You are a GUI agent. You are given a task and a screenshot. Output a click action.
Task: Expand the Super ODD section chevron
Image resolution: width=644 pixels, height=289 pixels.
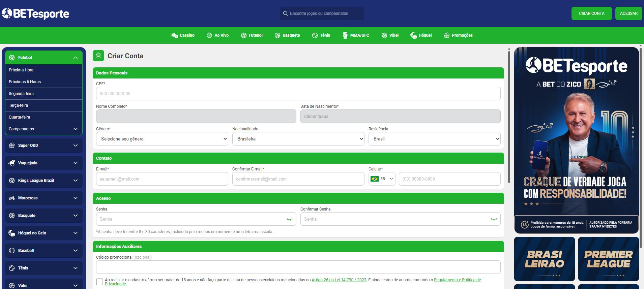click(76, 146)
